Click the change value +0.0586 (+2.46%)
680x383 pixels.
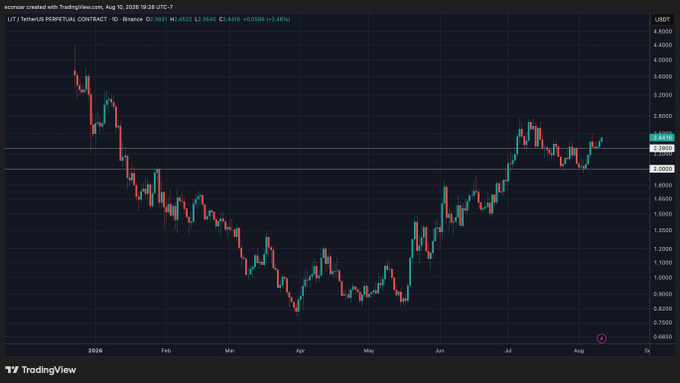(267, 20)
